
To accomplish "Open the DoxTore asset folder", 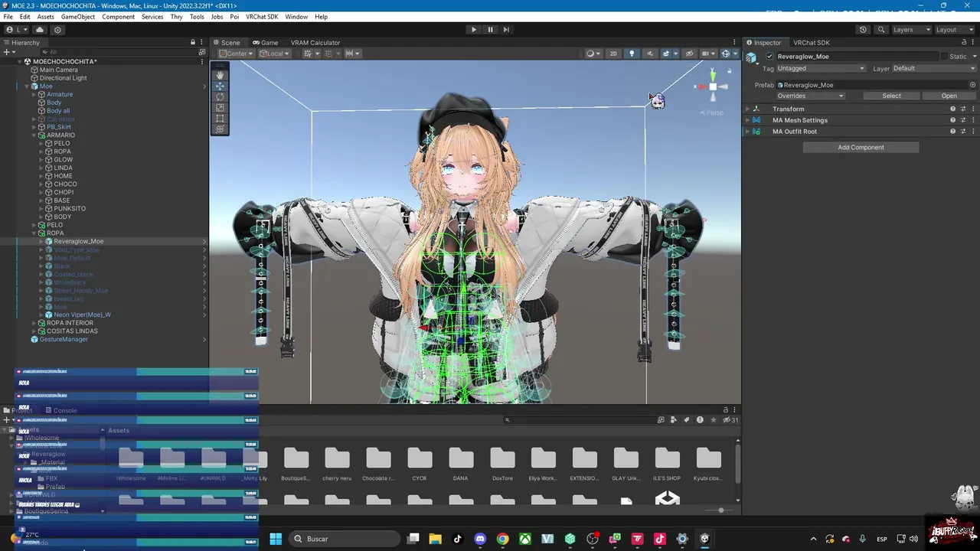I will tap(502, 465).
